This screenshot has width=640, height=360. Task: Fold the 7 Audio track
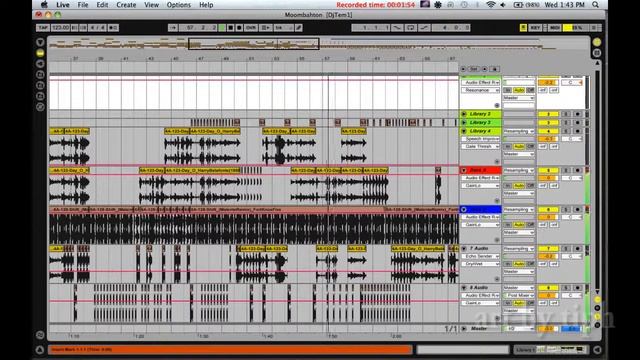coord(464,249)
